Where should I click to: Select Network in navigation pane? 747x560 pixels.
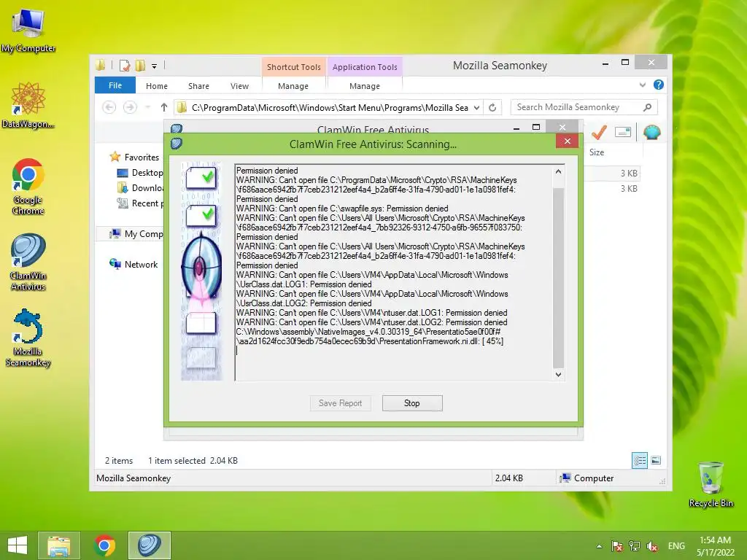tap(134, 264)
